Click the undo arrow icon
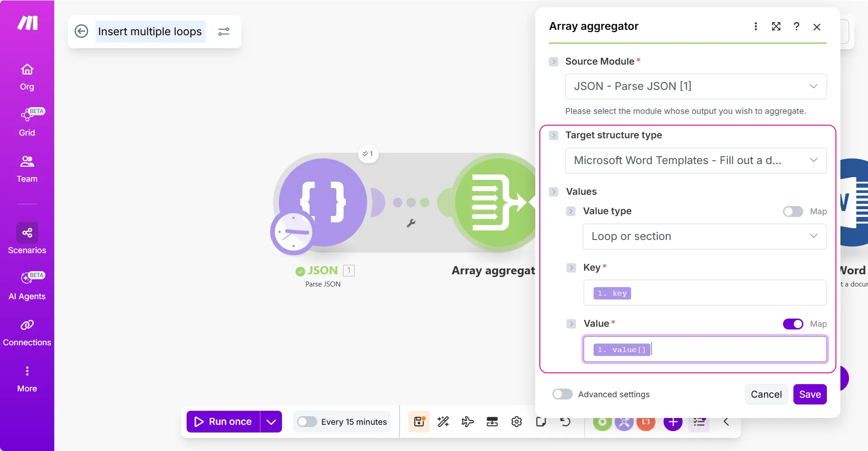 point(566,422)
